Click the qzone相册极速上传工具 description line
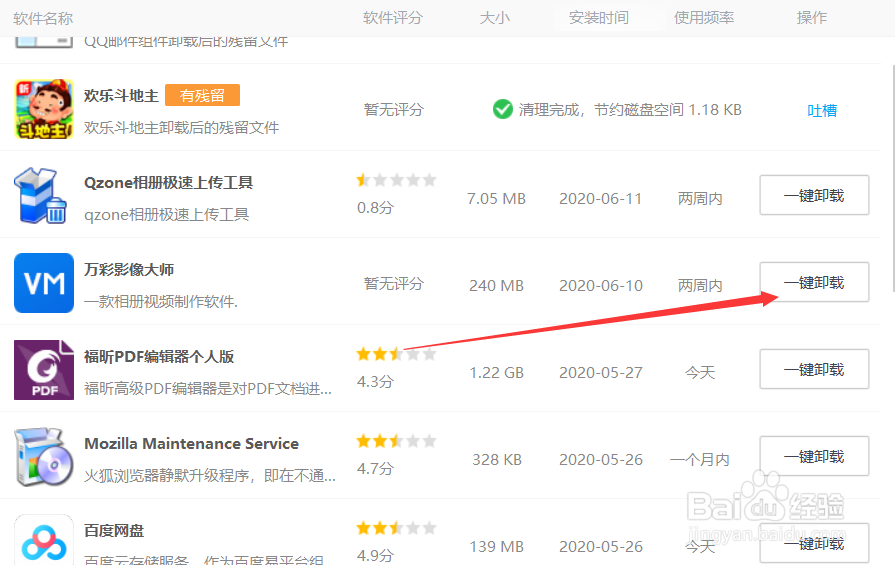This screenshot has height=565, width=895. (167, 215)
